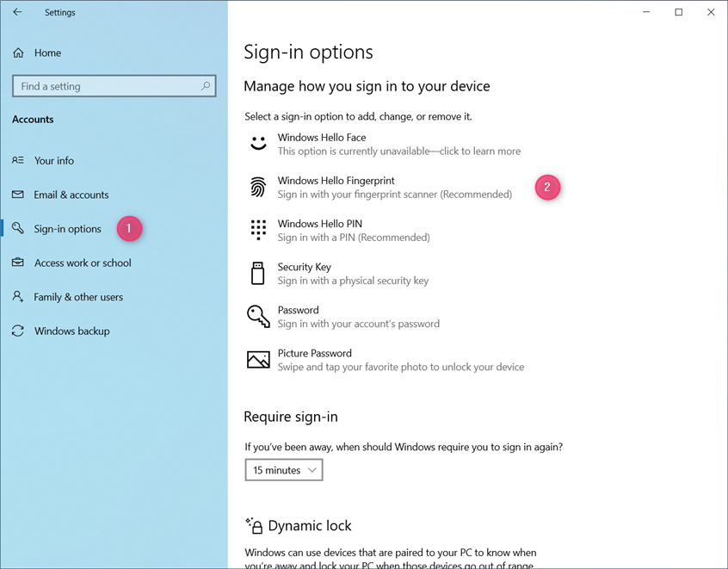728x569 pixels.
Task: Select Windows Hello Face option
Action: (385, 144)
